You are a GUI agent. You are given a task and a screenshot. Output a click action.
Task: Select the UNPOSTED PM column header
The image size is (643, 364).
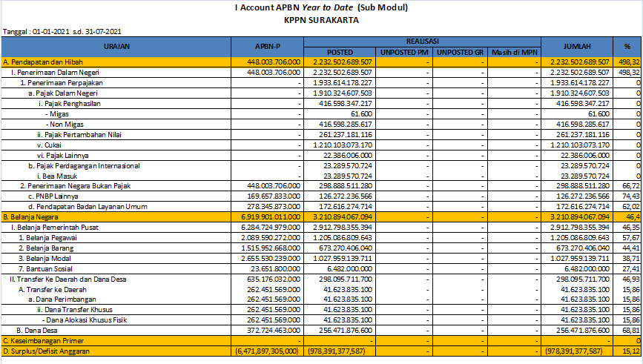point(404,53)
